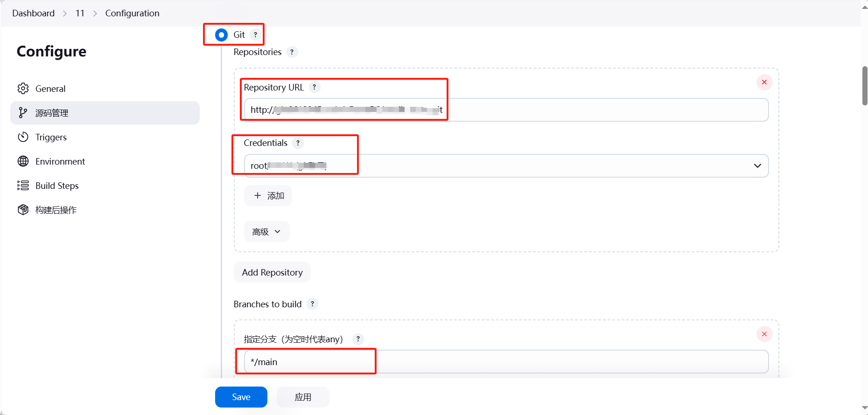
Task: Open the Credentials dropdown
Action: (506, 166)
